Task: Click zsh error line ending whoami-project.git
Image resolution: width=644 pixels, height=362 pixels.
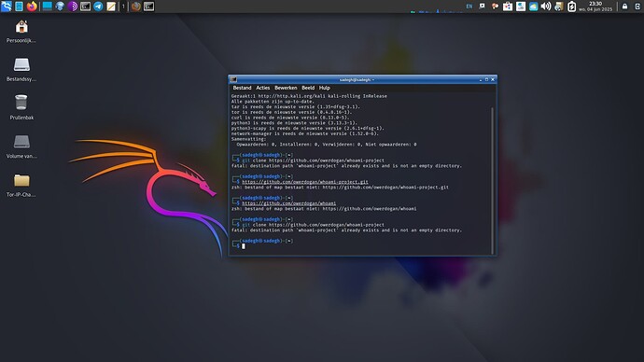Action: 340,188
